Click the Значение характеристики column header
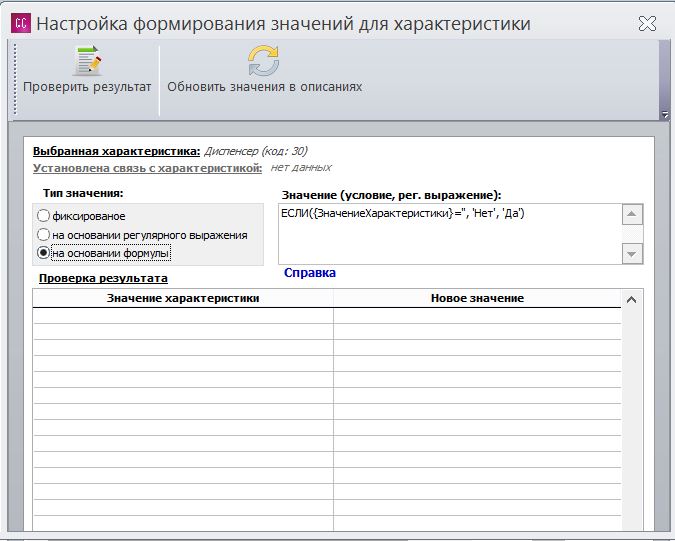The width and height of the screenshot is (675, 541). pyautogui.click(x=183, y=298)
